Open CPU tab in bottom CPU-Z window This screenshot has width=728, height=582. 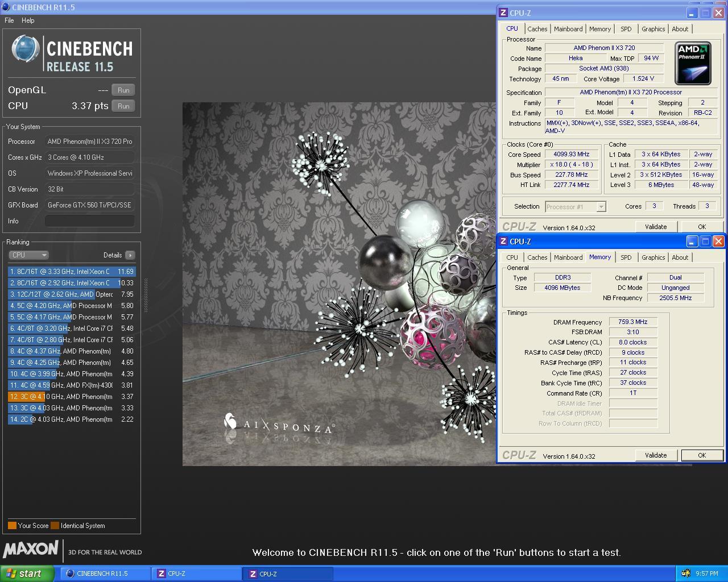512,257
